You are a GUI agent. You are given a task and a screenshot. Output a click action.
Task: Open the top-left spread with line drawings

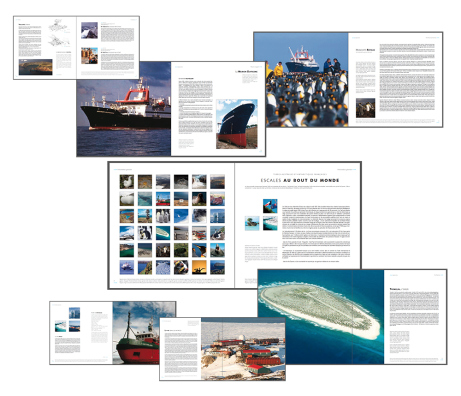pos(76,47)
